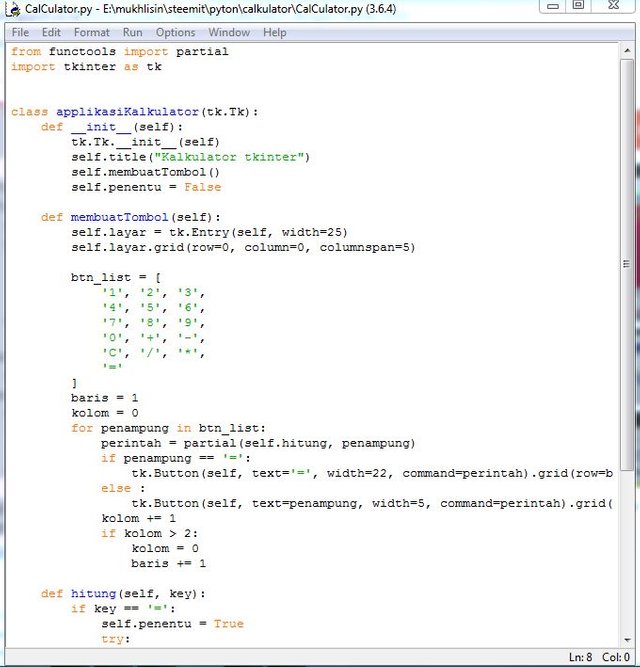Click on 'baris += 1' line
The height and width of the screenshot is (667, 640).
click(168, 564)
